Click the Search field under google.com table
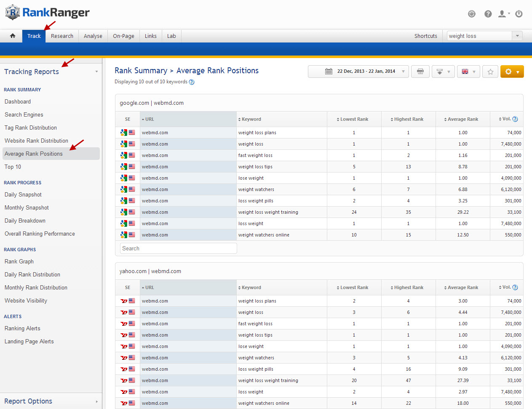This screenshot has height=409, width=532. click(178, 248)
